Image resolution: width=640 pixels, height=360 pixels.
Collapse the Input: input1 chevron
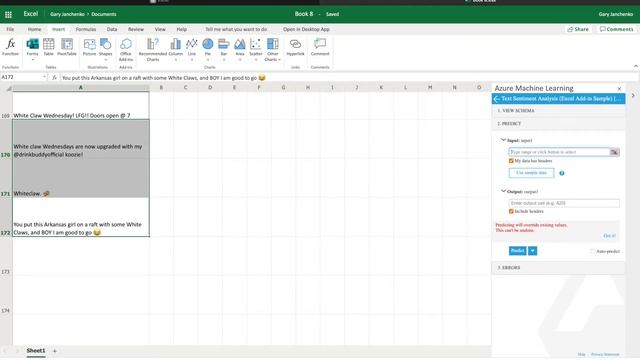[x=503, y=140]
